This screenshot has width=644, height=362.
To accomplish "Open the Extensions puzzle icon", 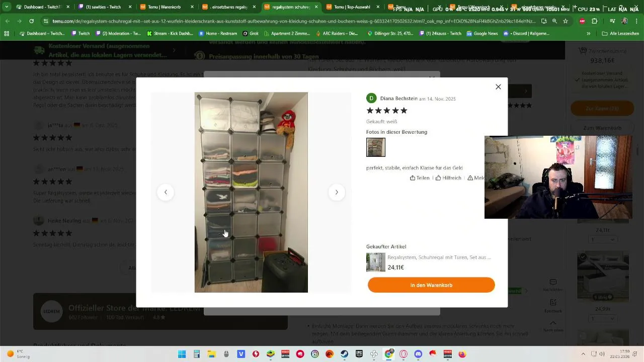I will click(594, 21).
